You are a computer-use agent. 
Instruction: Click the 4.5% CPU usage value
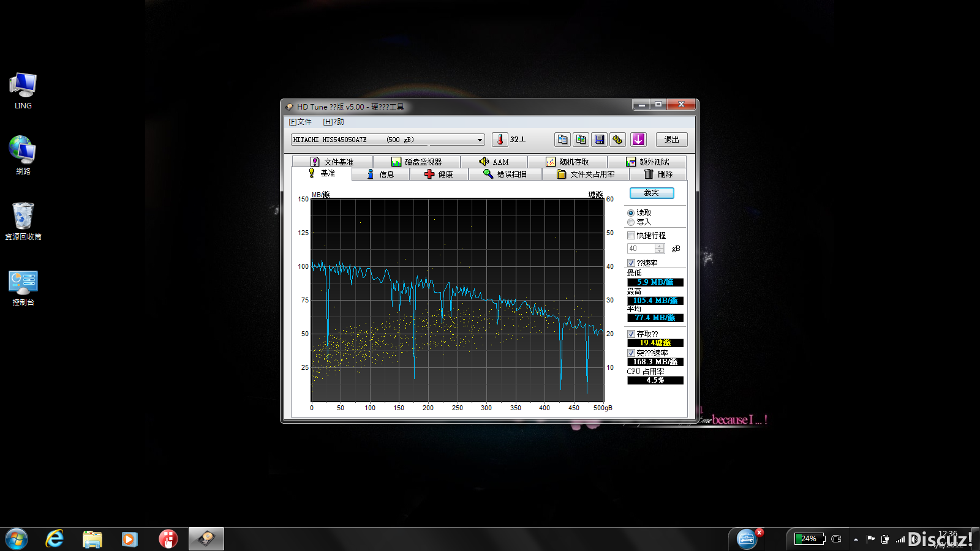point(655,380)
